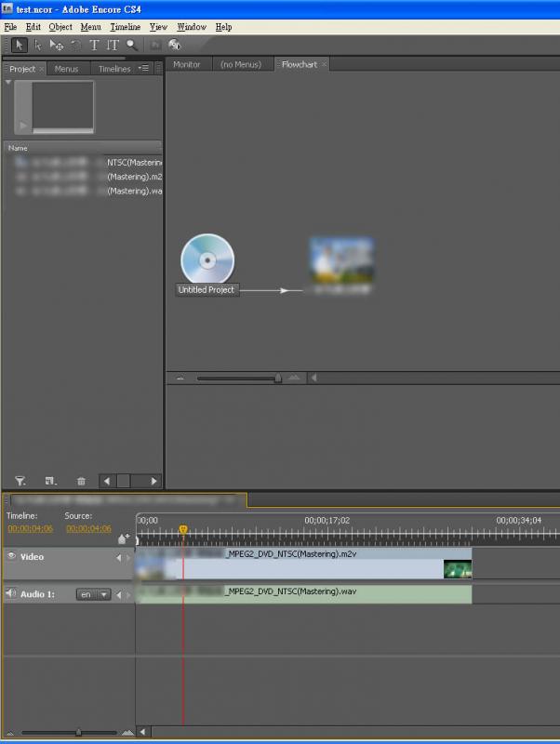The height and width of the screenshot is (744, 560).
Task: Select the Direct Select tool
Action: coord(38,45)
